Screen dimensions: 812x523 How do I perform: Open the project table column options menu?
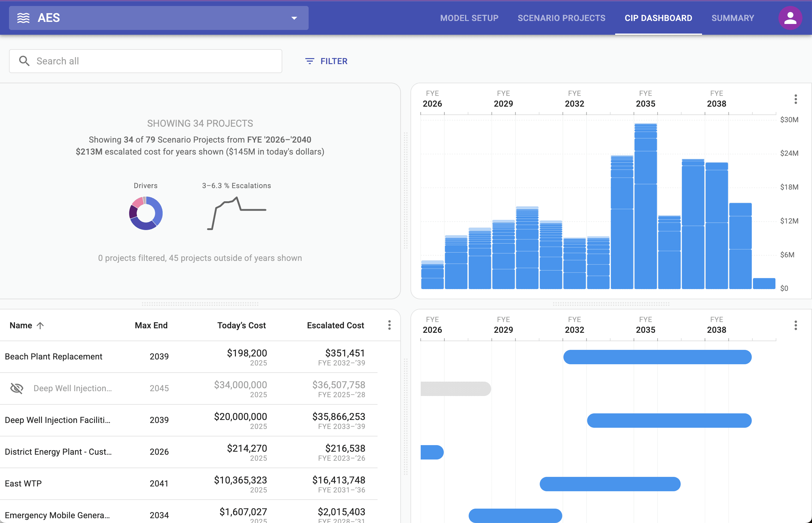click(x=389, y=325)
